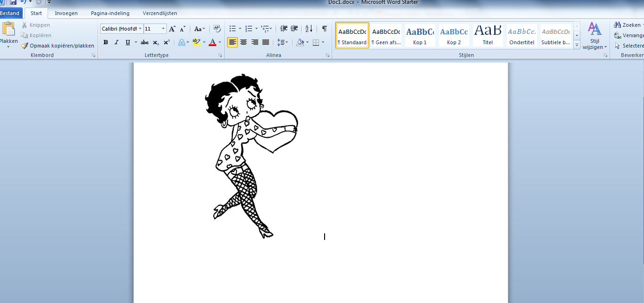Expand the styles gallery more button
This screenshot has height=303, width=644.
[577, 45]
